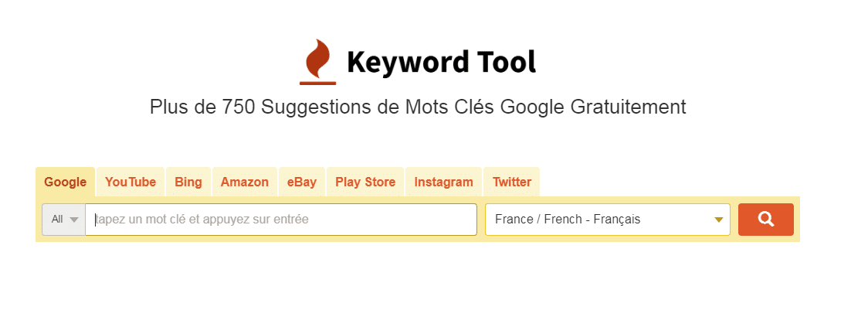868x310 pixels.
Task: Click the red underline beneath the flame
Action: [x=317, y=83]
